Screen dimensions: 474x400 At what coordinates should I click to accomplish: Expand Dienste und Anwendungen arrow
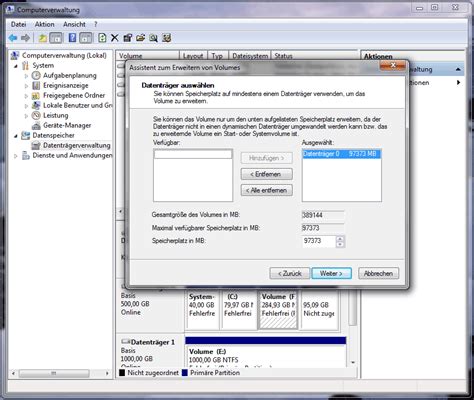pyautogui.click(x=16, y=156)
